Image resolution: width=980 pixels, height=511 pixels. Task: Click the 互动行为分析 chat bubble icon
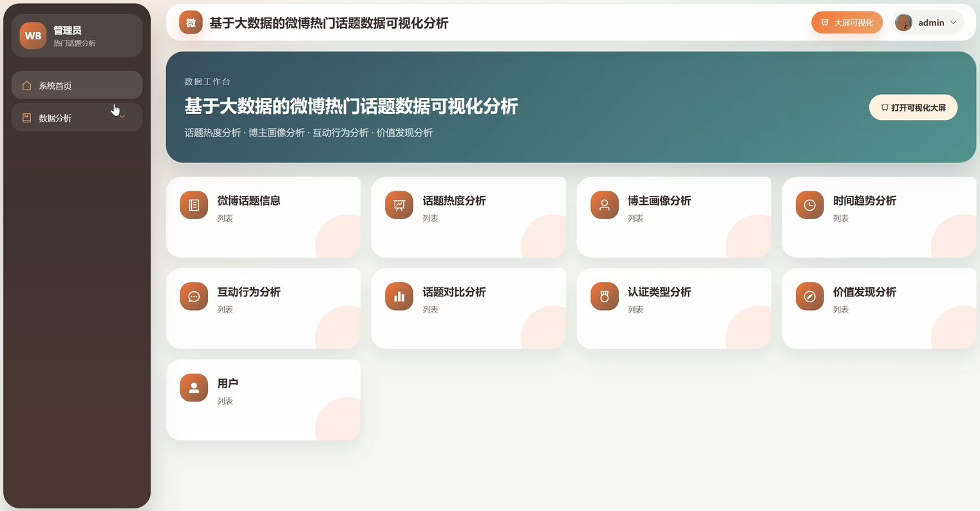(194, 296)
